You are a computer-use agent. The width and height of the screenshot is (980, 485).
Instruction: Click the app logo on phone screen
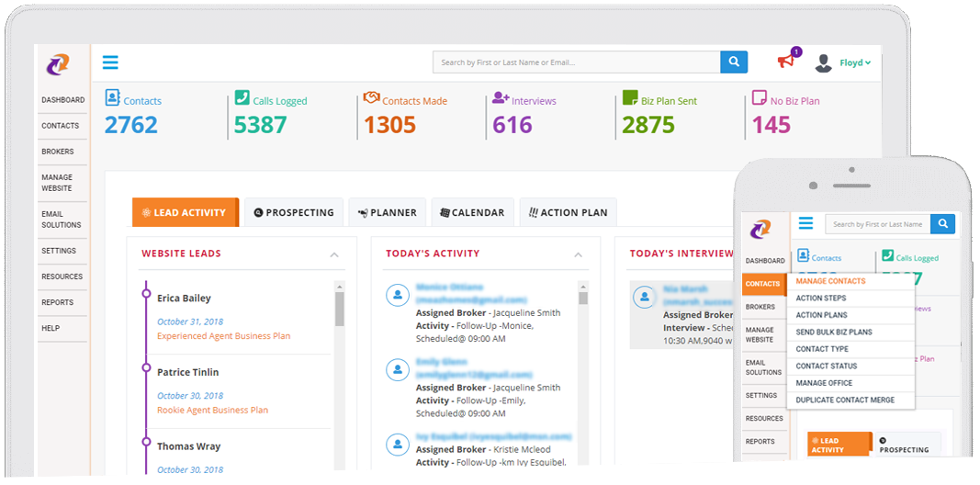pos(760,230)
